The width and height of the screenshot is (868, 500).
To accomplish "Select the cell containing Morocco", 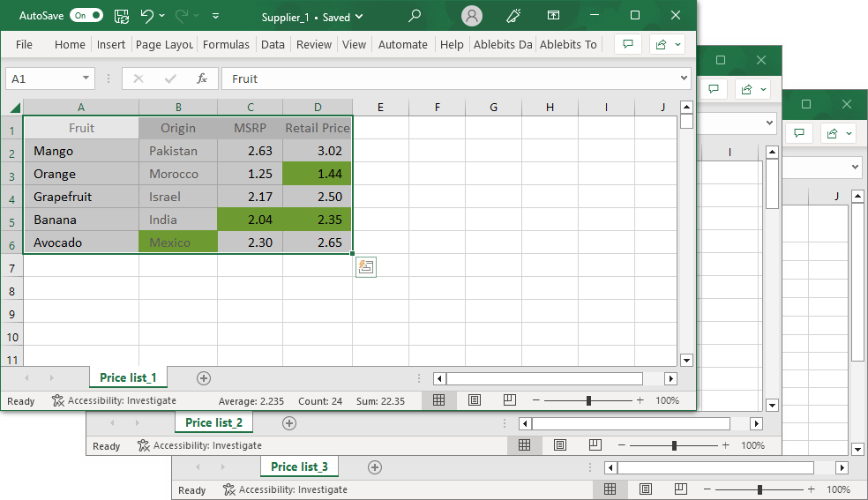I will (177, 174).
